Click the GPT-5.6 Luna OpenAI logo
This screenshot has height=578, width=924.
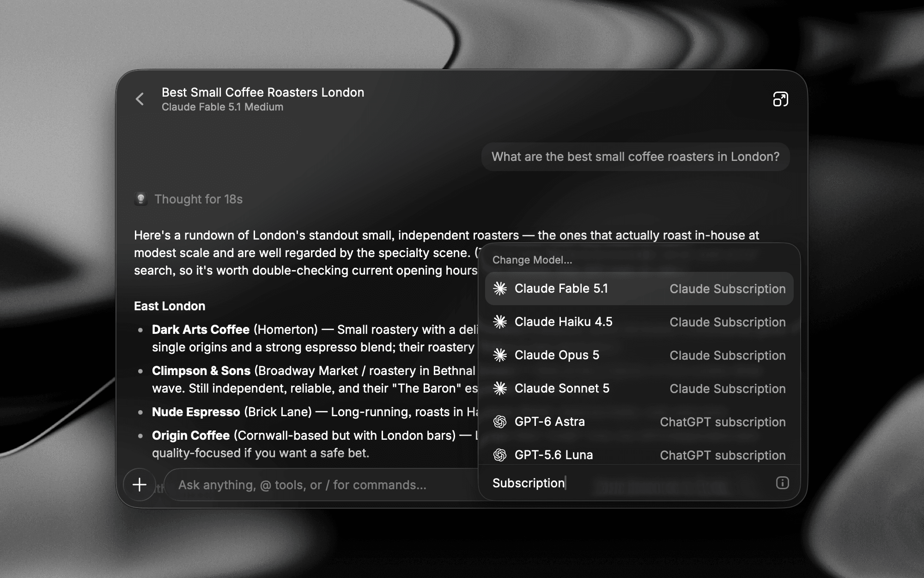coord(500,455)
